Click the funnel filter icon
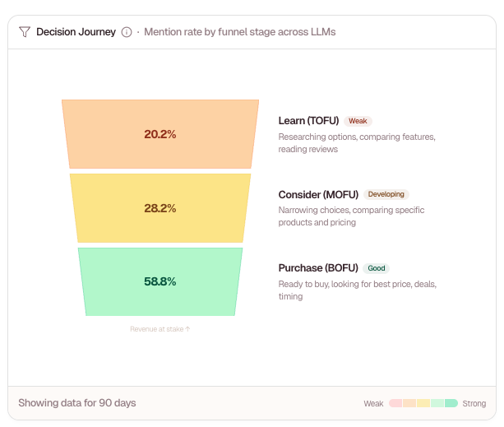504x427 pixels. (25, 32)
